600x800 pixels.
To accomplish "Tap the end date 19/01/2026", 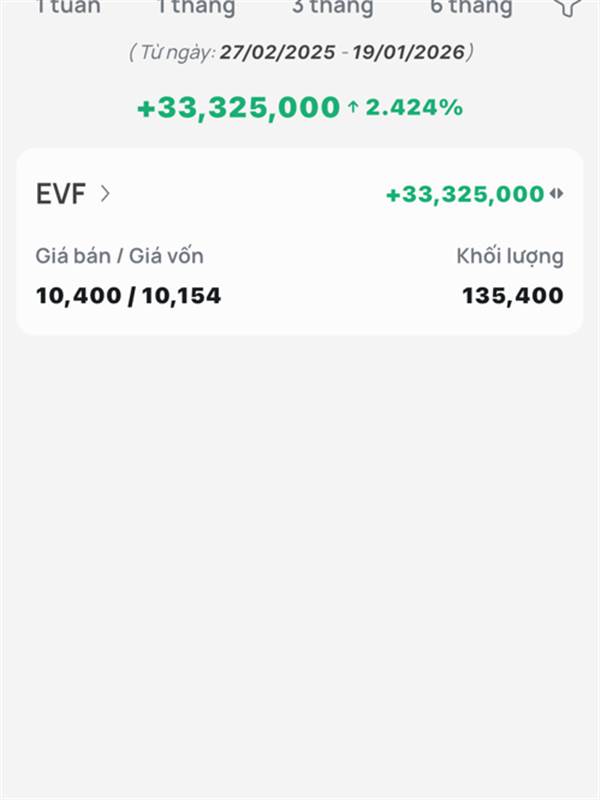I will (409, 52).
